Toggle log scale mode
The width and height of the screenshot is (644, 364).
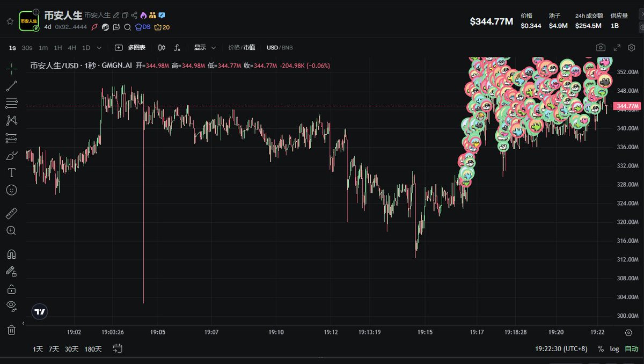[x=614, y=349]
